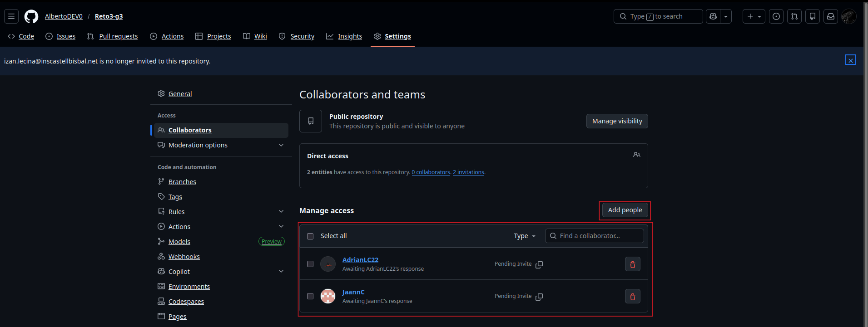The image size is (868, 327).
Task: Tick the checkbox next to JaannC
Action: tap(310, 296)
